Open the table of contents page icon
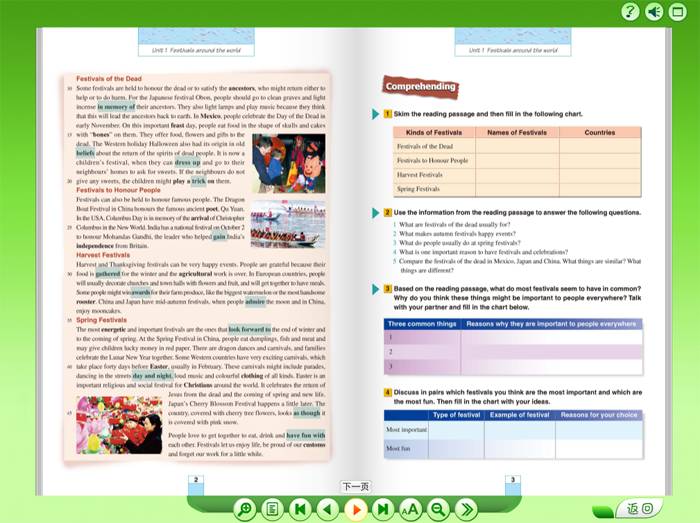 (272, 509)
